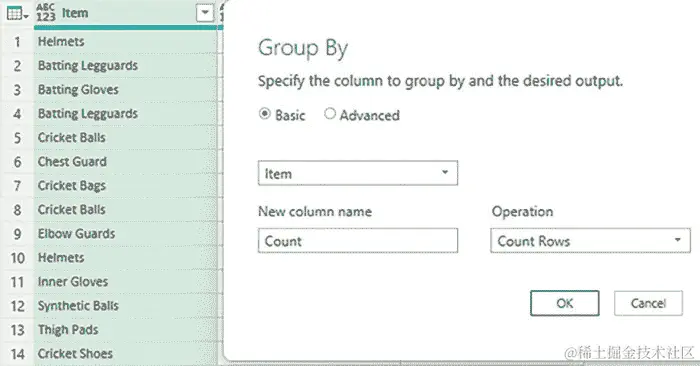Image resolution: width=700 pixels, height=366 pixels.
Task: Select the Synthetic Balls cell
Action: coord(125,306)
